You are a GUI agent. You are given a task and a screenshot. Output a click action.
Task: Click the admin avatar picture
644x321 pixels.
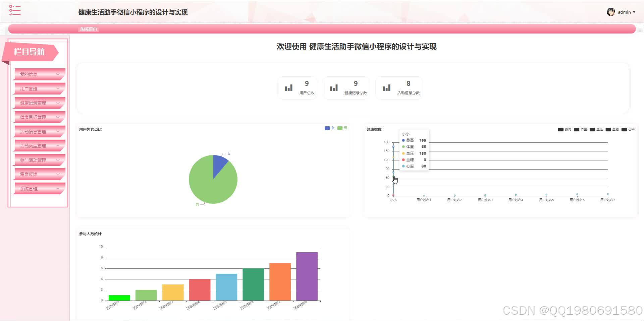point(611,12)
